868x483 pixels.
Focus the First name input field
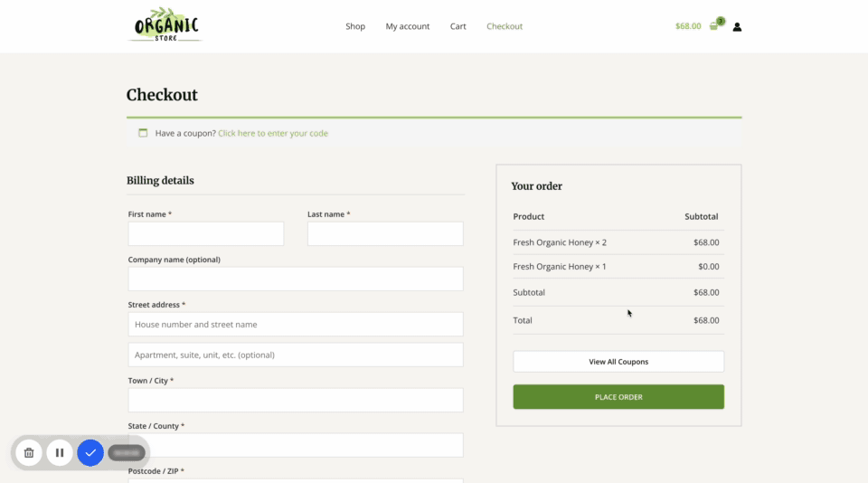pos(206,233)
